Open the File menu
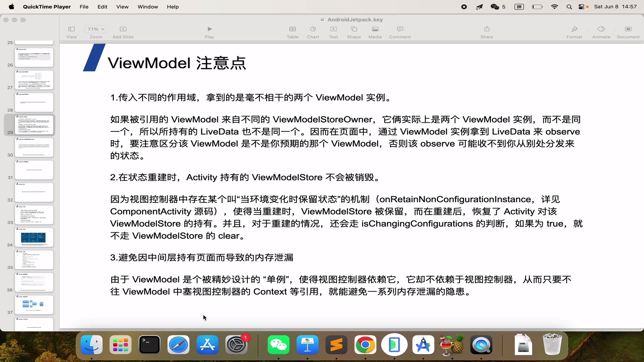The width and height of the screenshot is (644, 362). pos(84,7)
